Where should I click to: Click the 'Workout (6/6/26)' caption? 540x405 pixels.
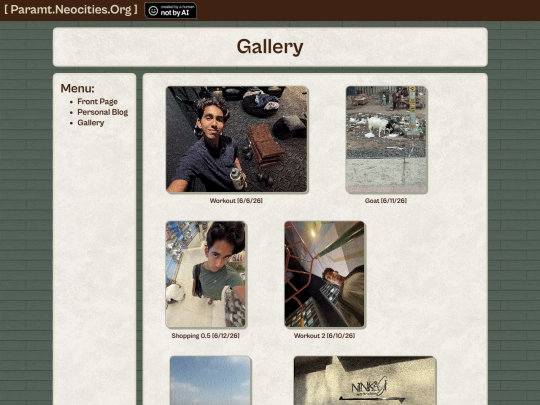click(x=236, y=200)
